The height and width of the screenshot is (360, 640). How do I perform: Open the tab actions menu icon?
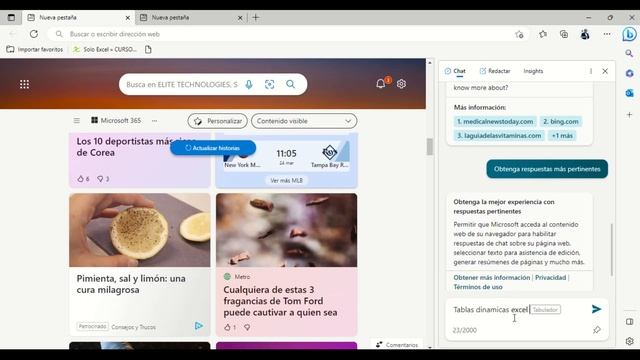(11, 18)
